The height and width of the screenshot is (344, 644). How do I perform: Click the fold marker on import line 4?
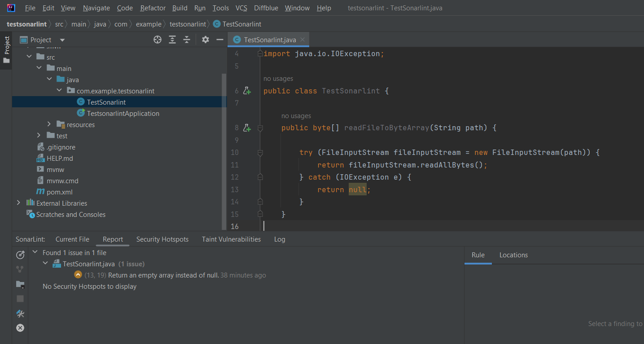pos(260,53)
